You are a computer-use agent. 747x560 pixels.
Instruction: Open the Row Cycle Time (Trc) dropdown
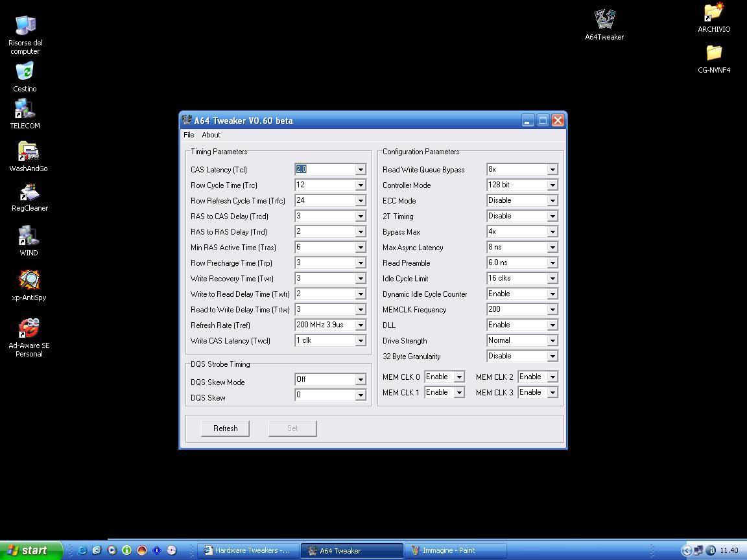[361, 185]
